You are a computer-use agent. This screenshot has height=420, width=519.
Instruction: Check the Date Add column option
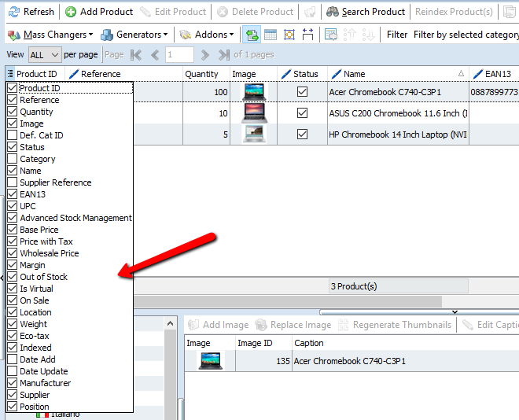pos(12,359)
